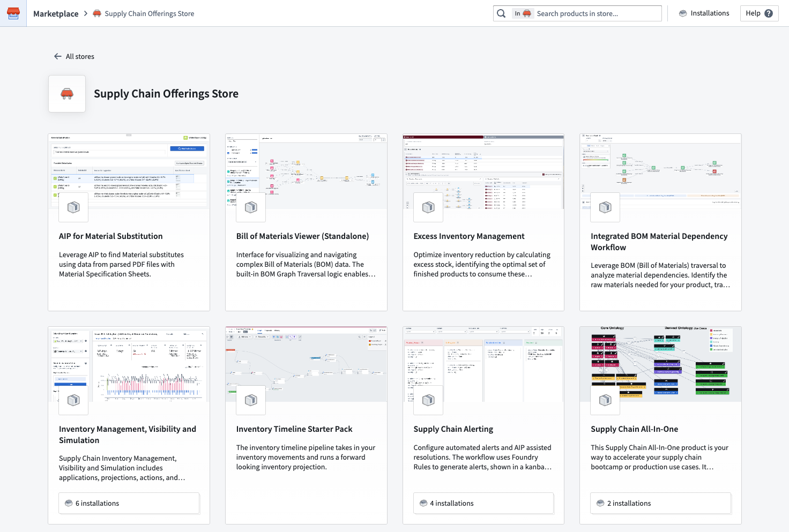Click the 4 installations button
Screen dimensions: 789x532
[x=483, y=503]
